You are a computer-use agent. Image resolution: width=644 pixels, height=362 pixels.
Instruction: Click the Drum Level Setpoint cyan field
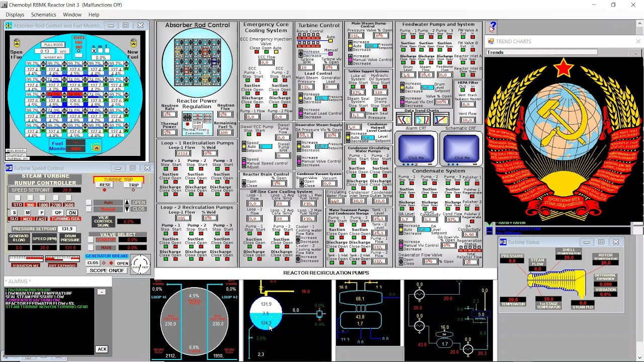click(x=427, y=87)
